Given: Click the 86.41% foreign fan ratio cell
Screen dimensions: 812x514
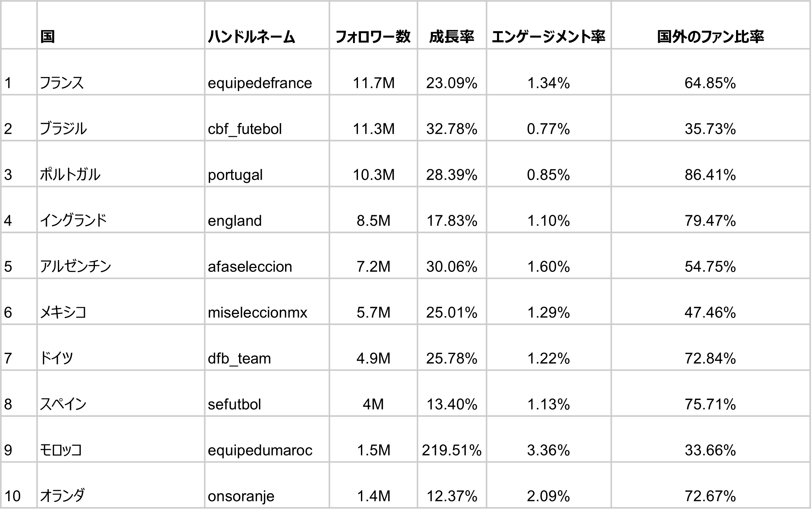Looking at the screenshot, I should coord(711,164).
